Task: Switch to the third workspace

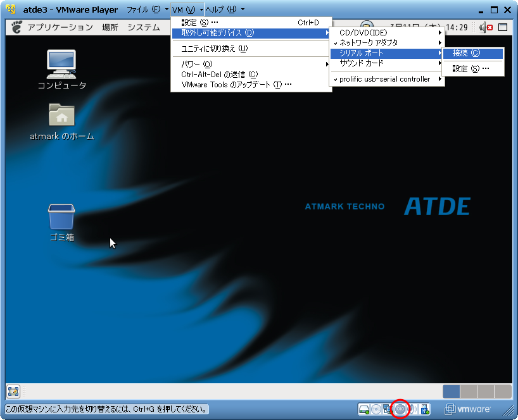Action: 486,392
